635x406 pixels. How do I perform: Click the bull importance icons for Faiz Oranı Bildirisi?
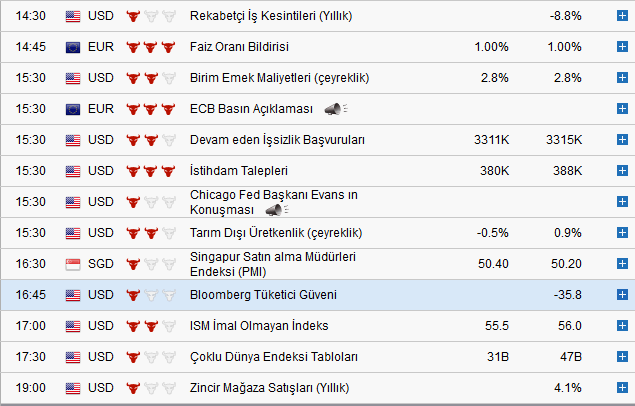tap(145, 47)
